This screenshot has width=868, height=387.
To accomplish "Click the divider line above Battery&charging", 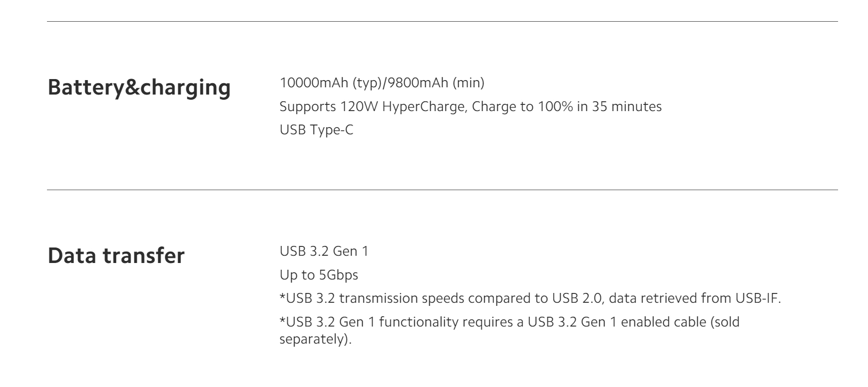I will [442, 21].
